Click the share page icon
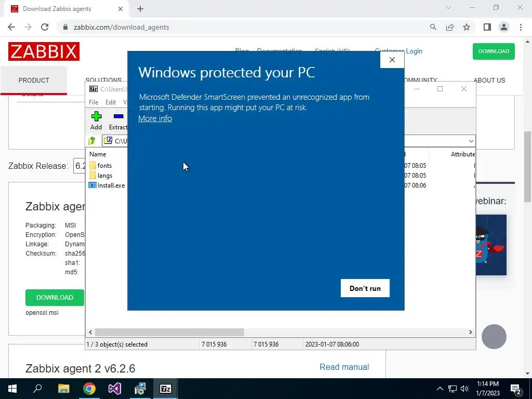This screenshot has width=532, height=399. tap(450, 27)
